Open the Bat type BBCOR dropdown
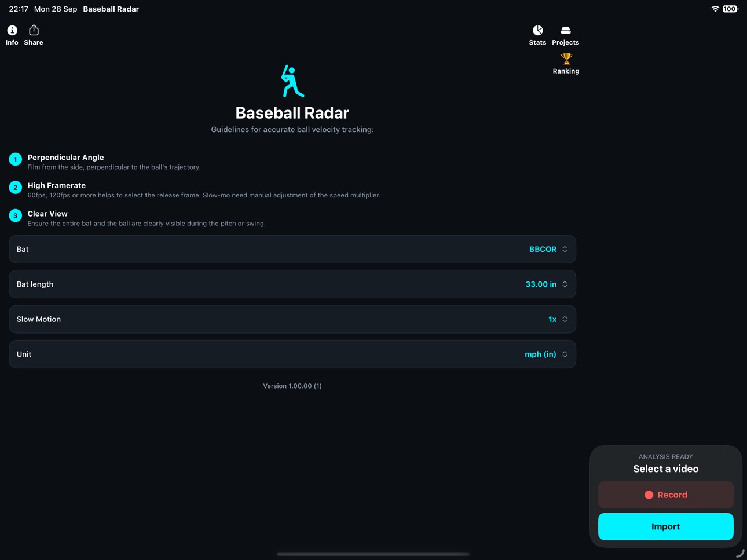 (292, 249)
